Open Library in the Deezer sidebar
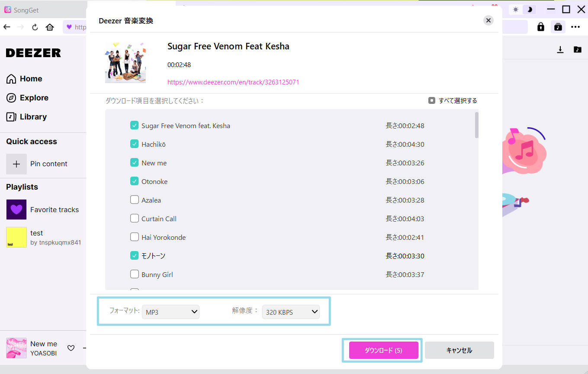 [x=26, y=117]
